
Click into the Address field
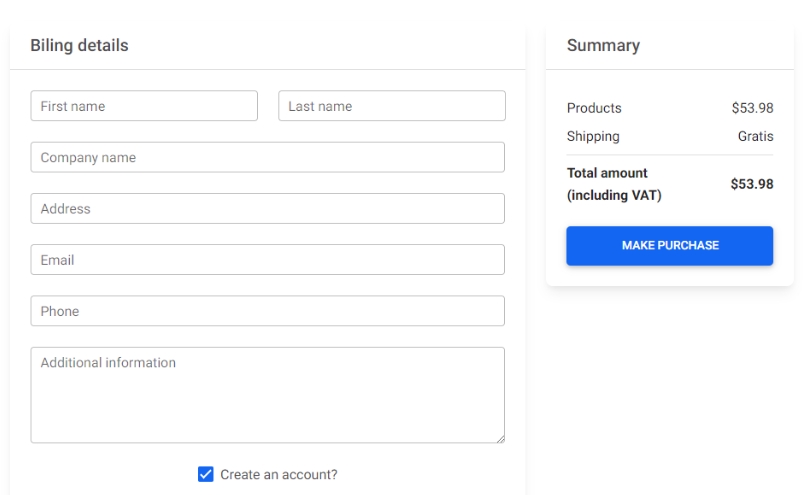(267, 209)
